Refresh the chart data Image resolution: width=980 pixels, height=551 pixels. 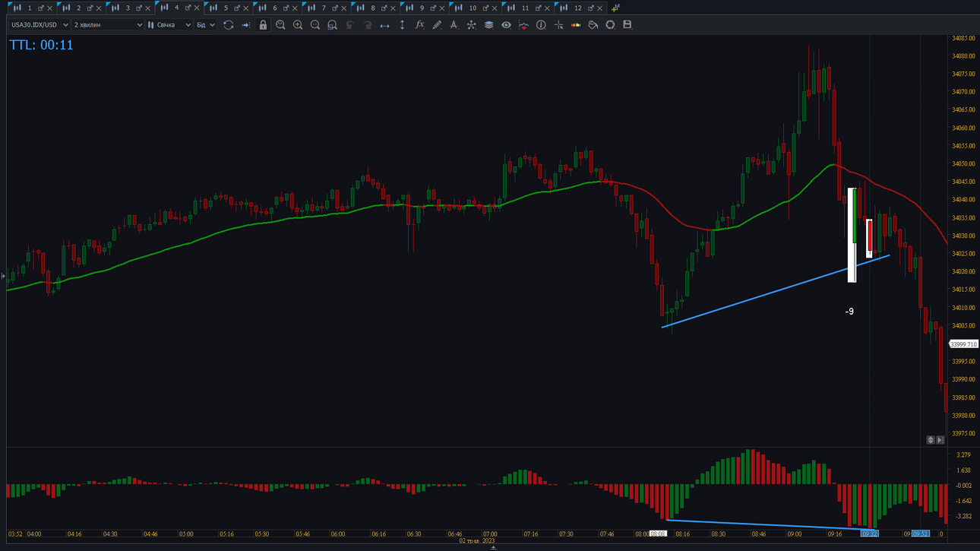click(228, 25)
